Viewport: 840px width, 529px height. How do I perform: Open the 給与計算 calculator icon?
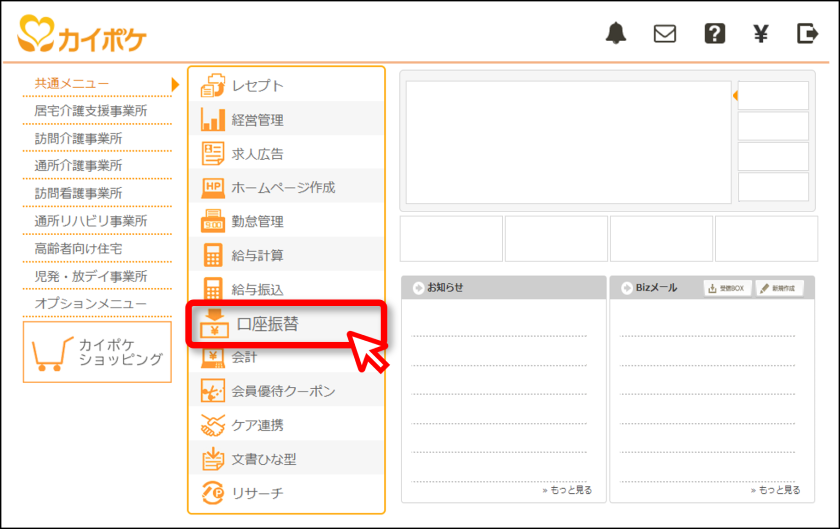[x=213, y=255]
